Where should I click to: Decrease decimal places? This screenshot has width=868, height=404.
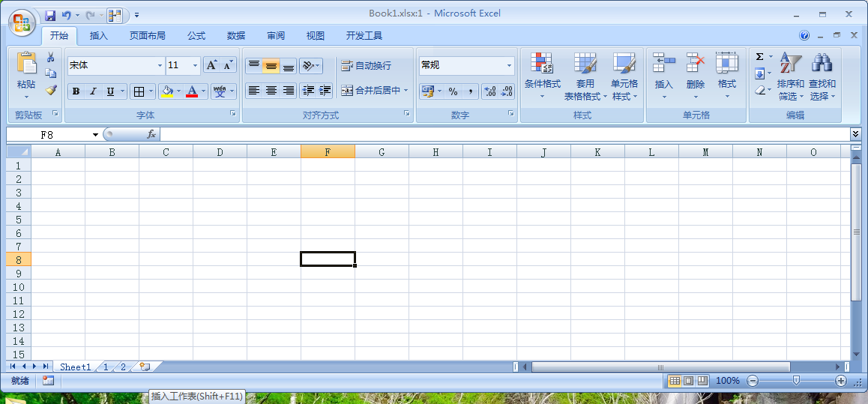507,91
